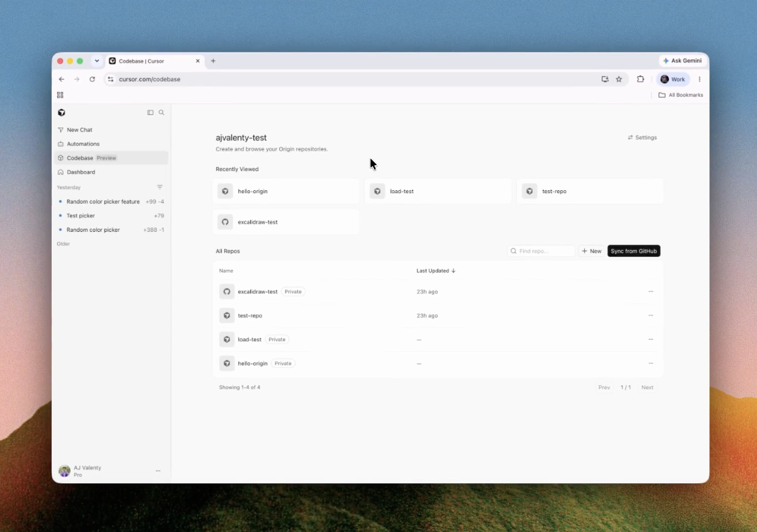Open more options for hello-origin row
The image size is (757, 532).
pyautogui.click(x=651, y=363)
